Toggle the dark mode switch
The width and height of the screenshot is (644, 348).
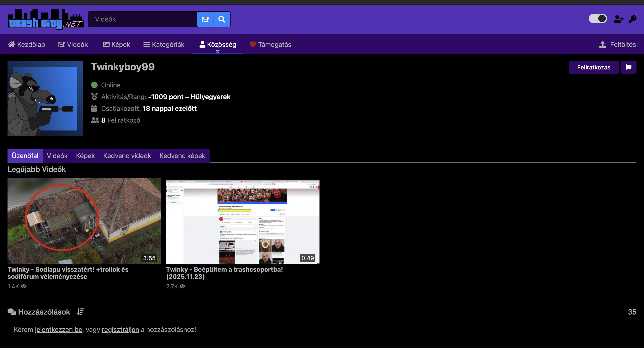[597, 19]
